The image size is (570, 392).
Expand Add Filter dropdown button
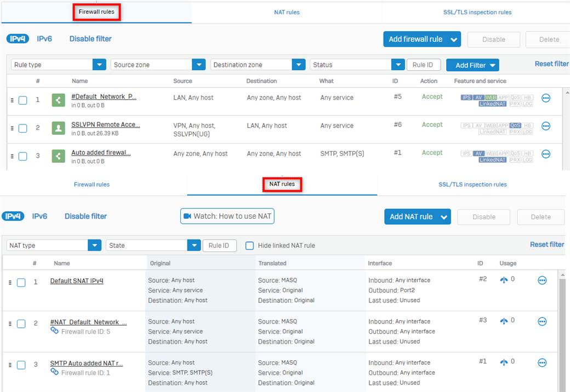472,65
